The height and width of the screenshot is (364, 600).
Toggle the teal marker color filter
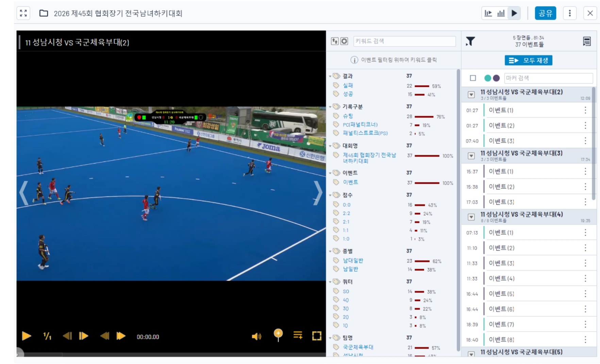point(487,78)
